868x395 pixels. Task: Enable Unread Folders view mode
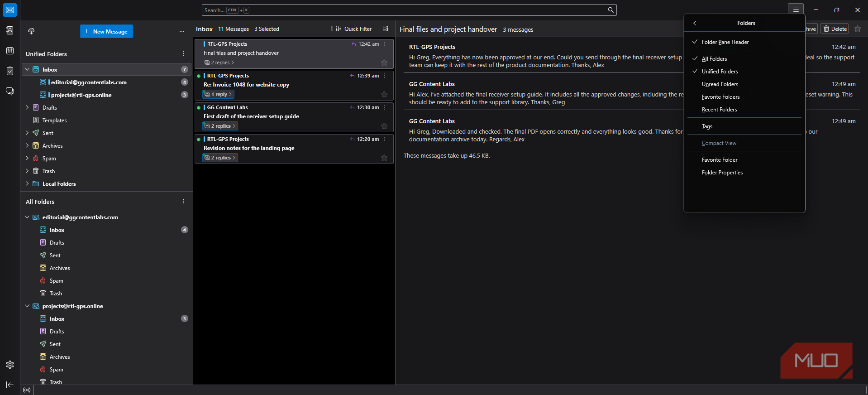(744, 84)
